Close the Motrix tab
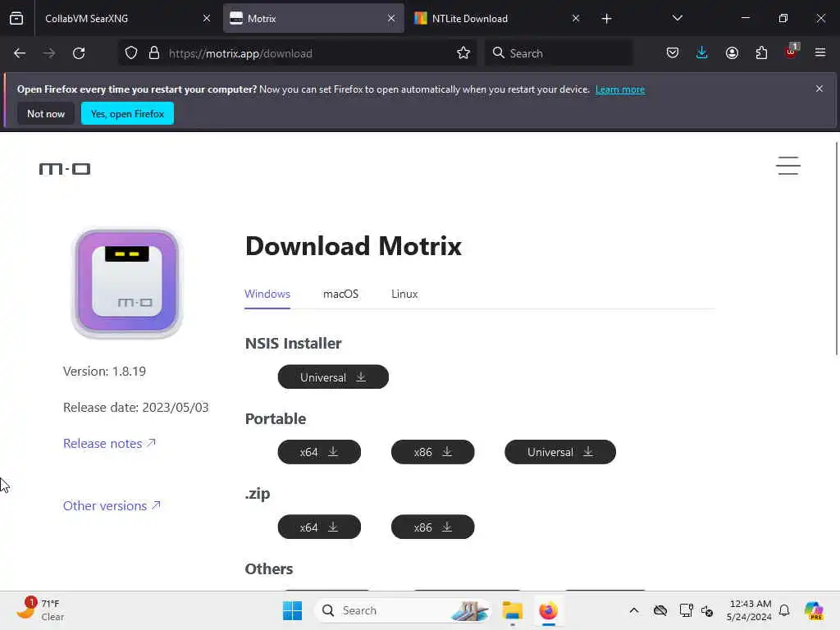Screen dimensions: 840x630 point(391,18)
